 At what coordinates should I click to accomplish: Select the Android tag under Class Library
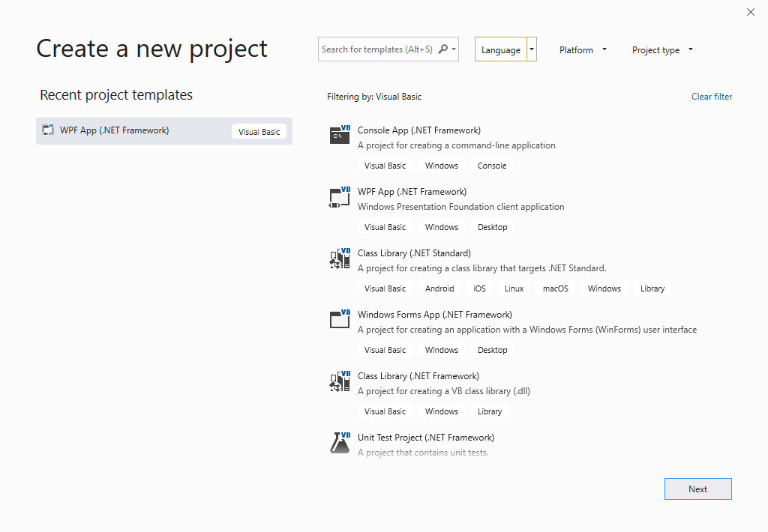coord(439,288)
